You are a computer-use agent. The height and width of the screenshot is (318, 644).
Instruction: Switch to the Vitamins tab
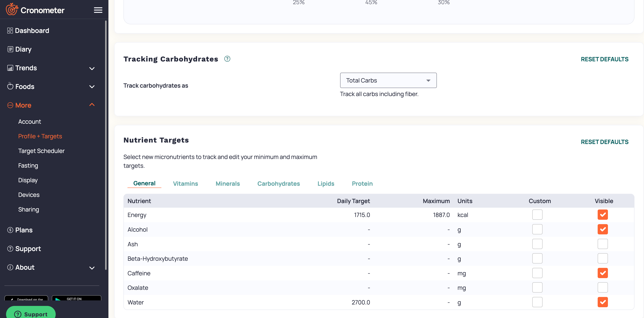(185, 183)
